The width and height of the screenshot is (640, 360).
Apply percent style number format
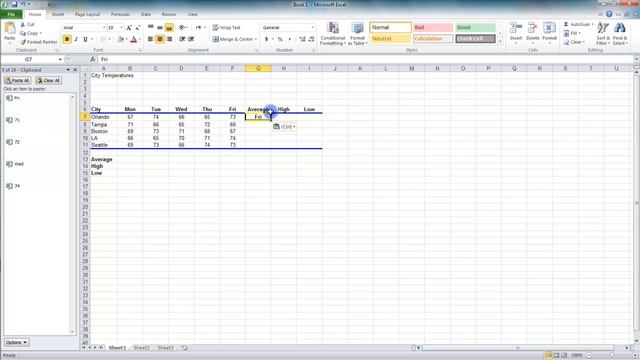(280, 39)
